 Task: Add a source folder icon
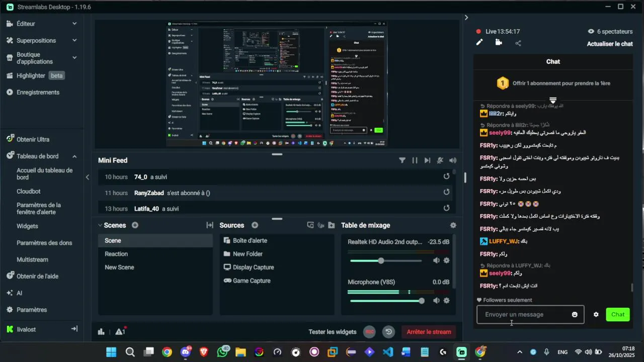point(331,225)
